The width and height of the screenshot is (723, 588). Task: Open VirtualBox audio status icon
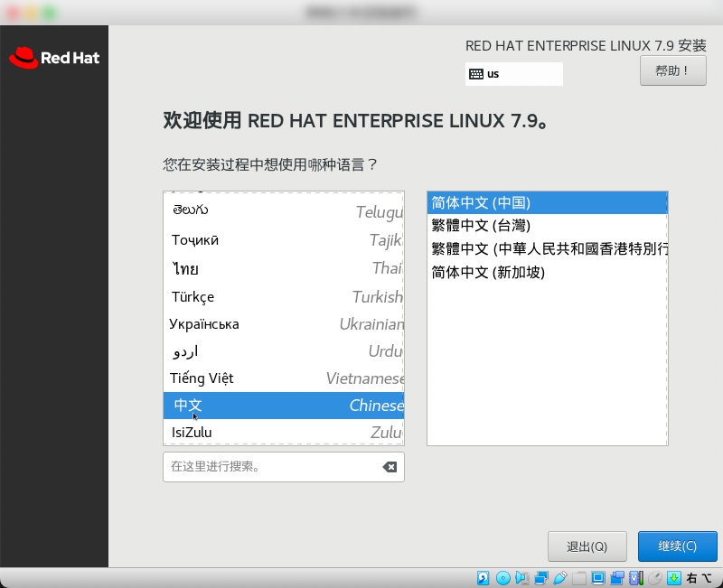click(x=522, y=578)
